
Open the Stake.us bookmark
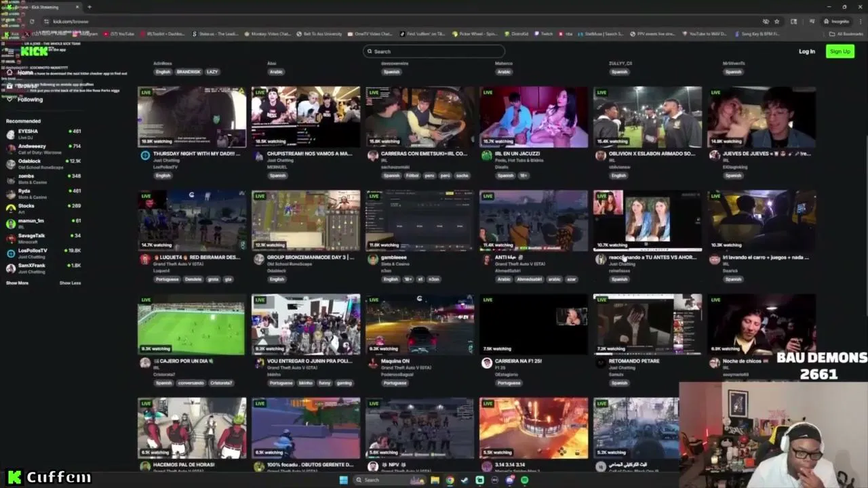[x=216, y=34]
